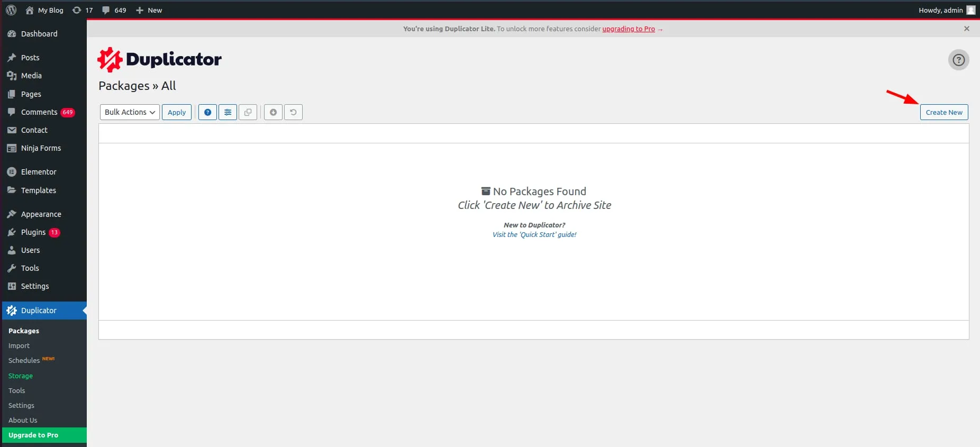This screenshot has width=980, height=447.
Task: Open the Contact menu item
Action: [44, 130]
